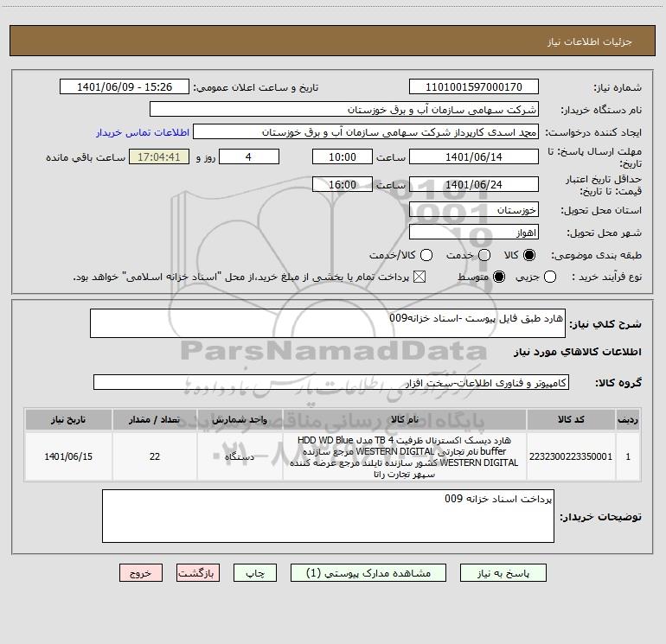Click response deadline date 1401/06/14

[x=474, y=157]
